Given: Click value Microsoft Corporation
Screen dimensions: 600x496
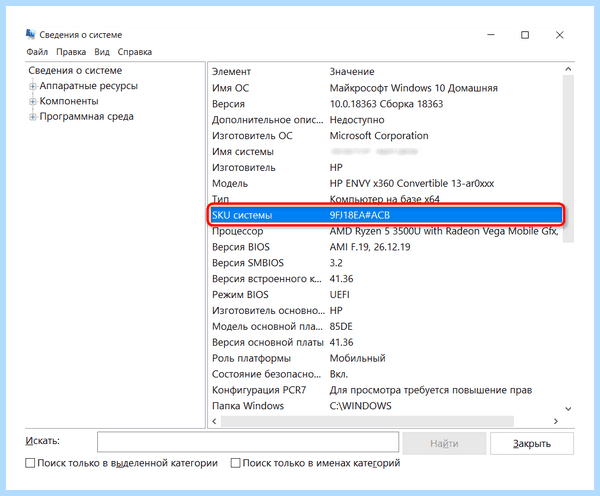Looking at the screenshot, I should pyautogui.click(x=379, y=136).
